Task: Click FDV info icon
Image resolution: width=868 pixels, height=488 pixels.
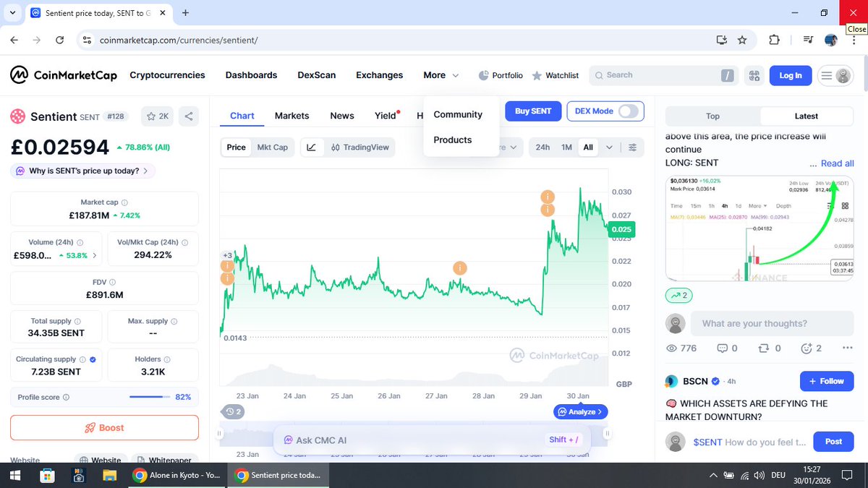Action: coord(112,283)
